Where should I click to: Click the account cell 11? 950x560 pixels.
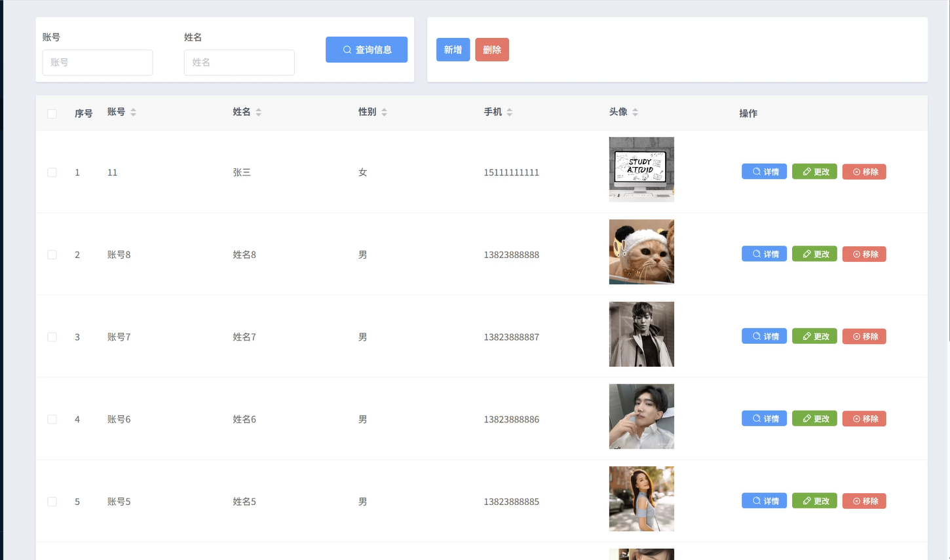point(113,172)
